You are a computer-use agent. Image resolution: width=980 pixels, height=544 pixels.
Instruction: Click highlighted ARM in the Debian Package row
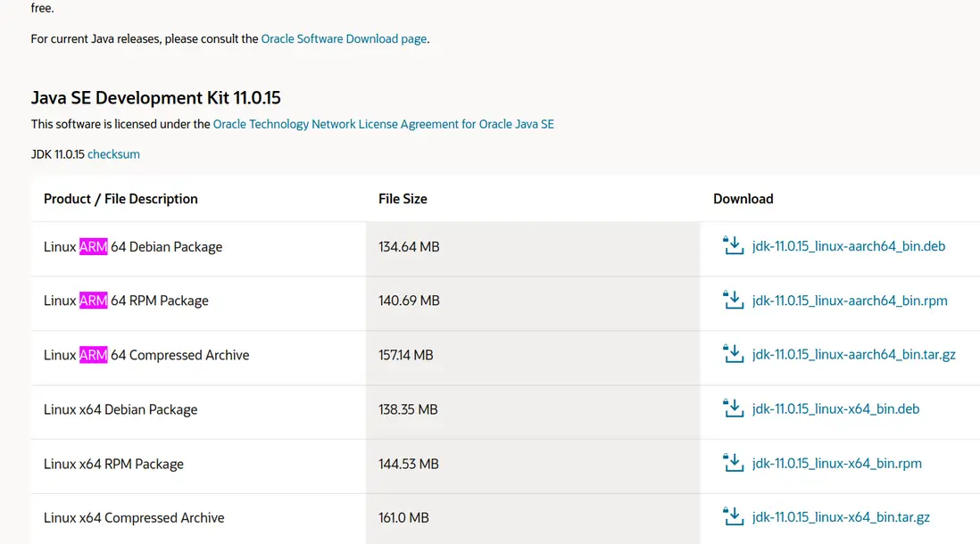(93, 247)
